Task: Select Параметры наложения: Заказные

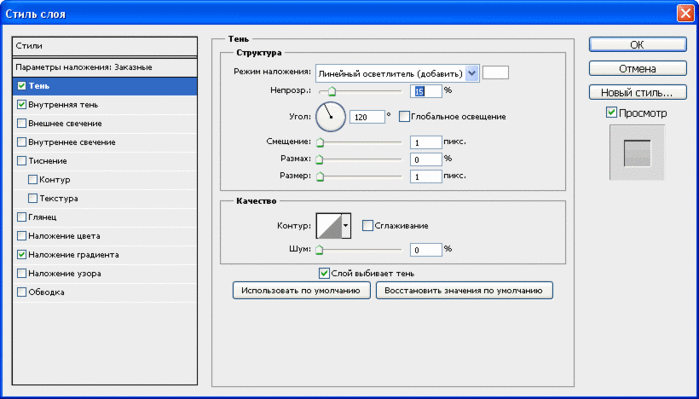Action: (105, 68)
